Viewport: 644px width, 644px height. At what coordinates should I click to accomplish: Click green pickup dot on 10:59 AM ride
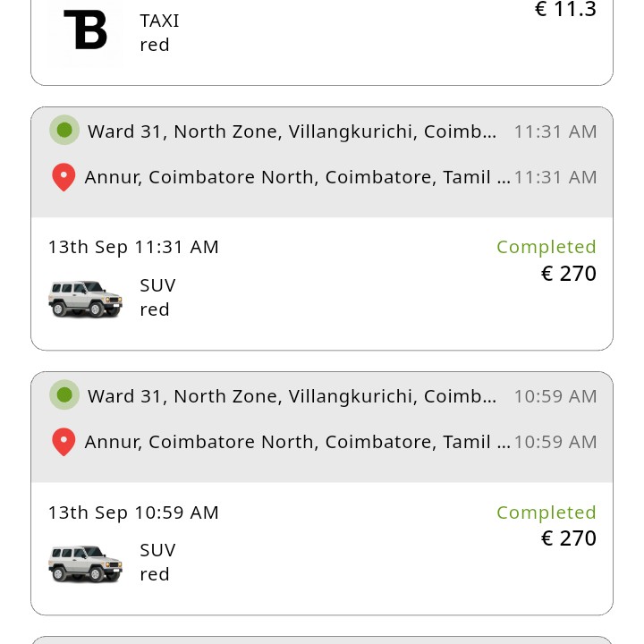(64, 395)
